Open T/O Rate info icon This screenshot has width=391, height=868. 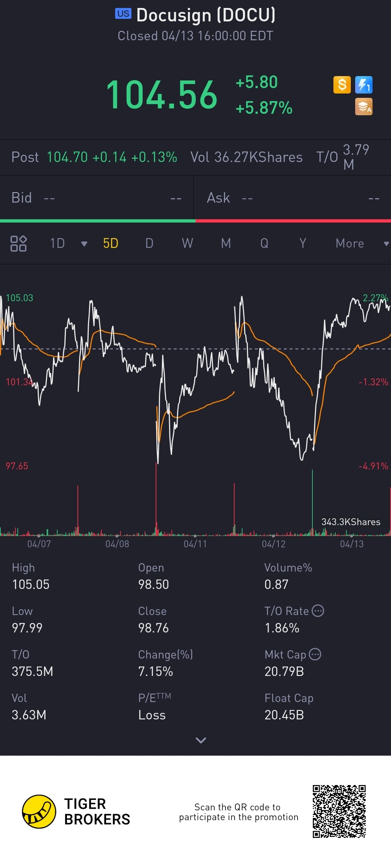tap(318, 611)
